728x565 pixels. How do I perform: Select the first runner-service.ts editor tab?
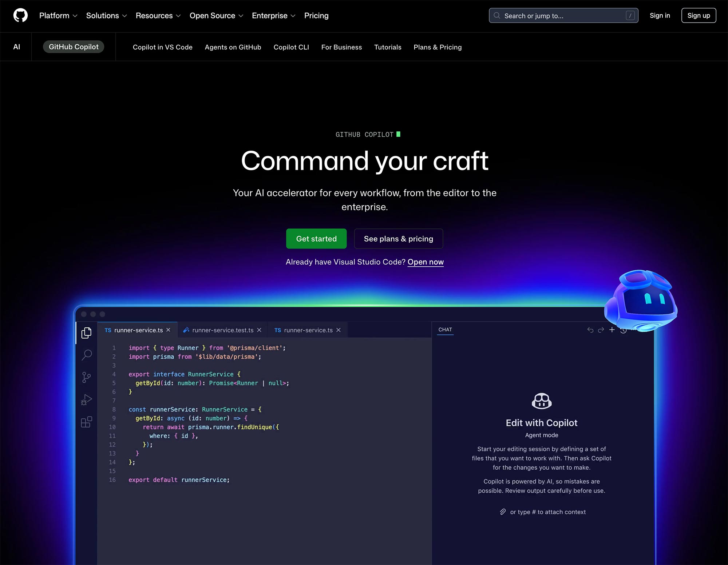point(138,330)
